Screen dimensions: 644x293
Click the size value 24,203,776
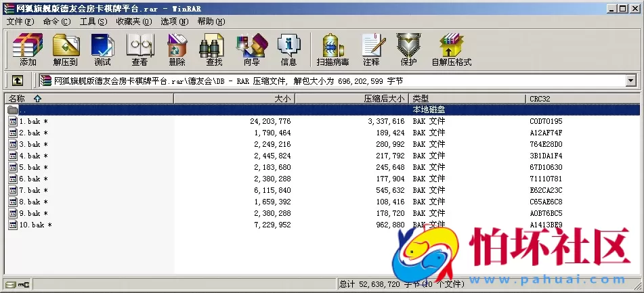pyautogui.click(x=270, y=122)
